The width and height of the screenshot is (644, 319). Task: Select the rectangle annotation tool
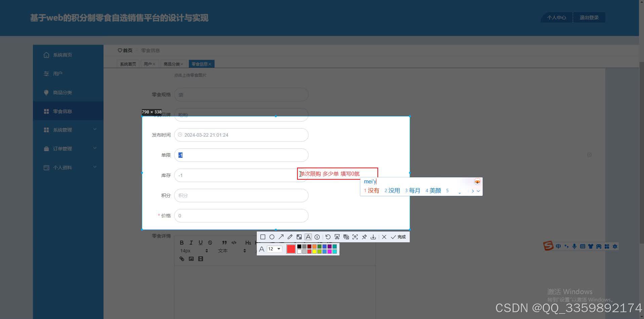click(263, 237)
